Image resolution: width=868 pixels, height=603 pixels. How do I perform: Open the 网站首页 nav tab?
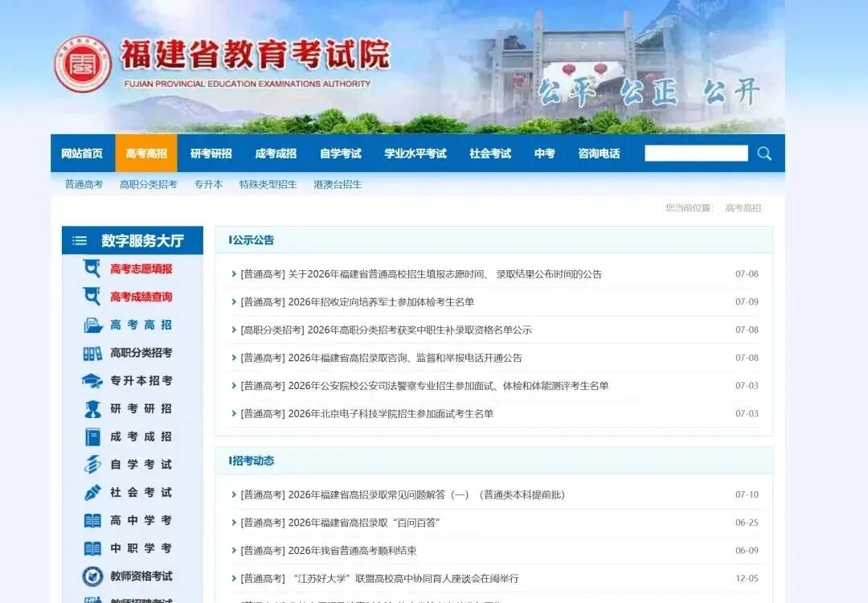pos(82,154)
